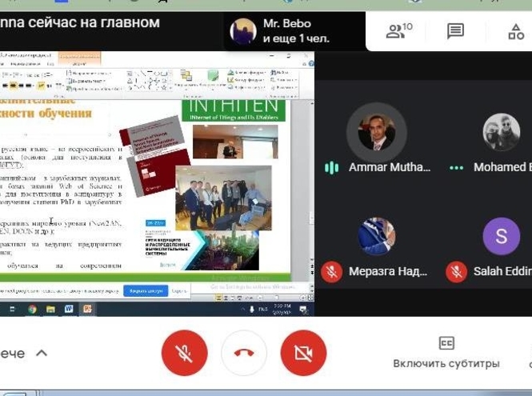
Task: Click microphone icon in shared system tray
Action: click(252, 309)
